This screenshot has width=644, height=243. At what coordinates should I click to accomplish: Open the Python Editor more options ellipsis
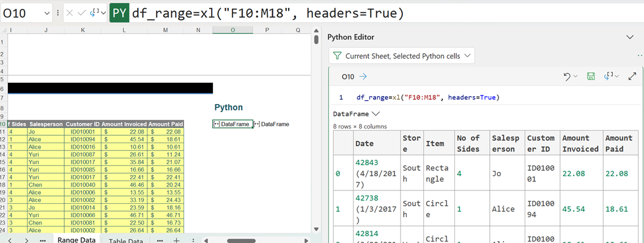pos(640,56)
